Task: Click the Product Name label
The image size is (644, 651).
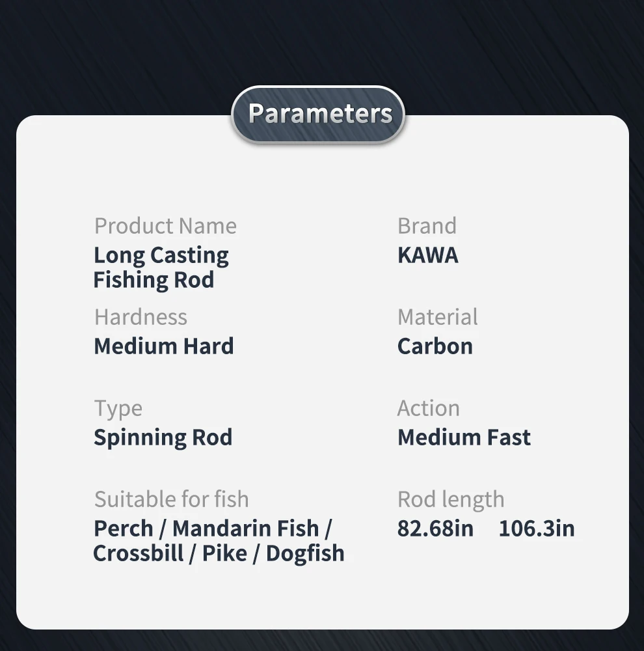Action: (x=165, y=226)
